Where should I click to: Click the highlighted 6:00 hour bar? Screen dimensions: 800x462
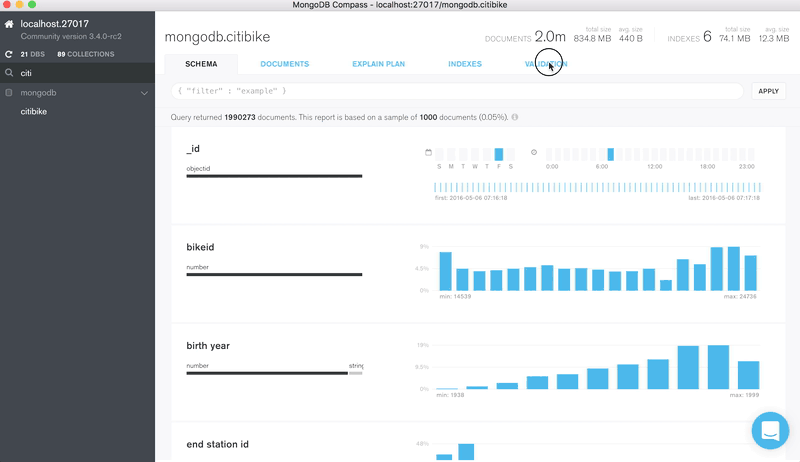610,154
